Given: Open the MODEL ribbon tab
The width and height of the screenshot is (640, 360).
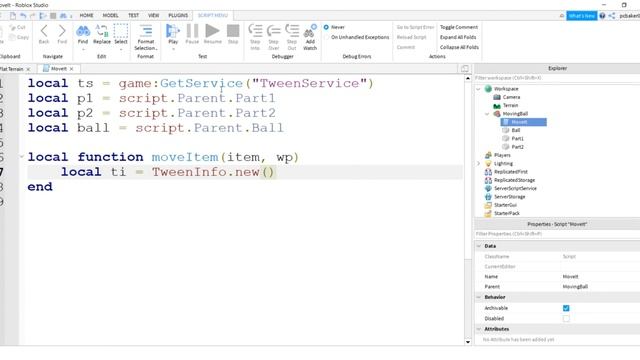Looking at the screenshot, I should tap(110, 16).
